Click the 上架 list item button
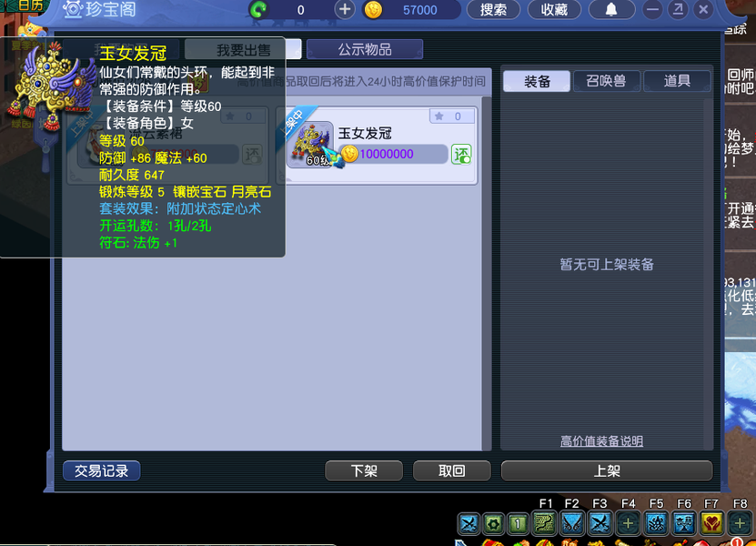 coord(607,470)
